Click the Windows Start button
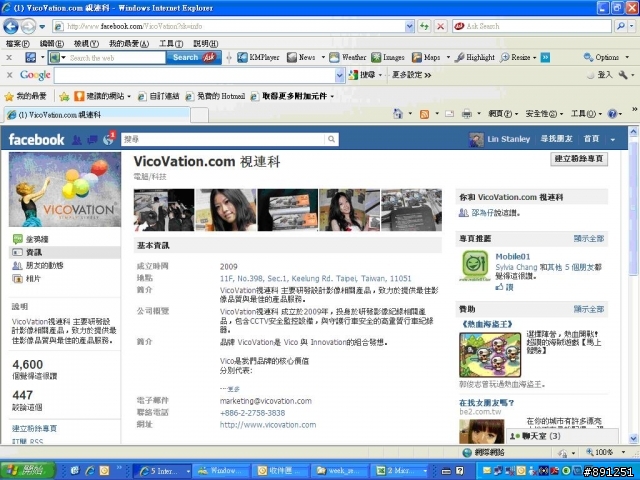640x480 pixels. [27, 471]
